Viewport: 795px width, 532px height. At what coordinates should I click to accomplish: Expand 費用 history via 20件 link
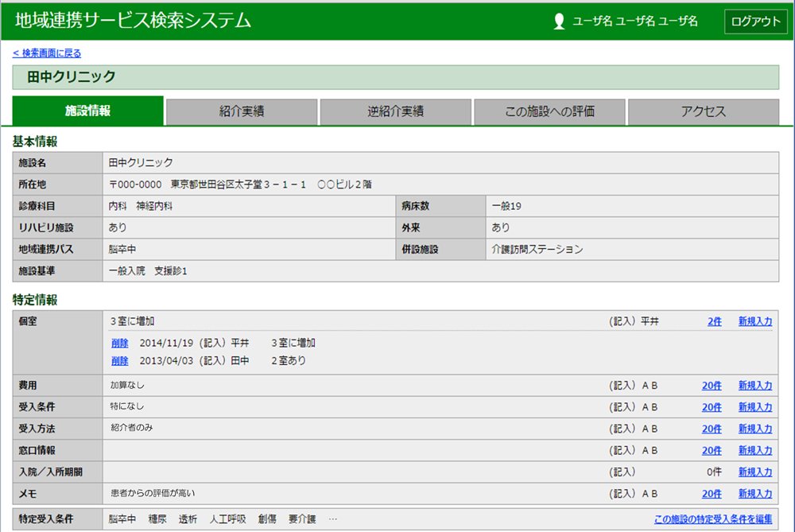pyautogui.click(x=712, y=386)
